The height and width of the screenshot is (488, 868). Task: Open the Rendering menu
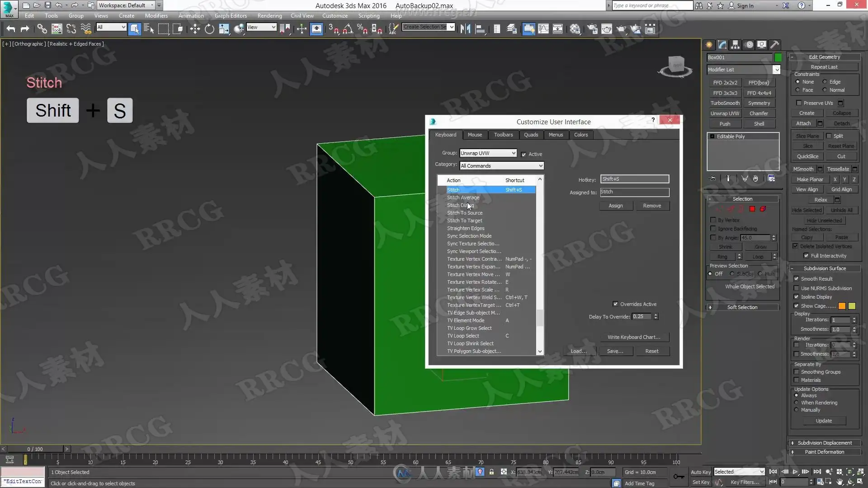click(269, 15)
